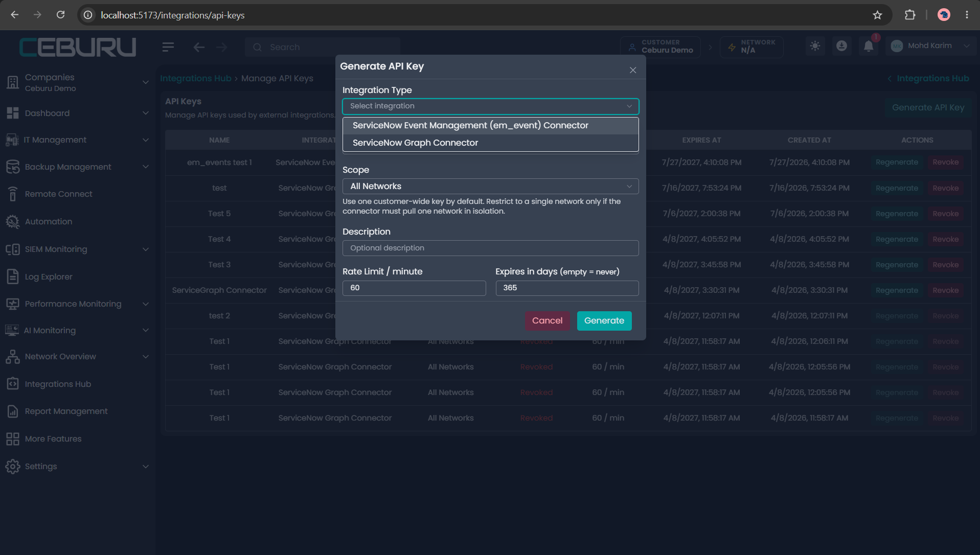This screenshot has width=980, height=555.
Task: Open the Automation gear icon
Action: [x=13, y=221]
